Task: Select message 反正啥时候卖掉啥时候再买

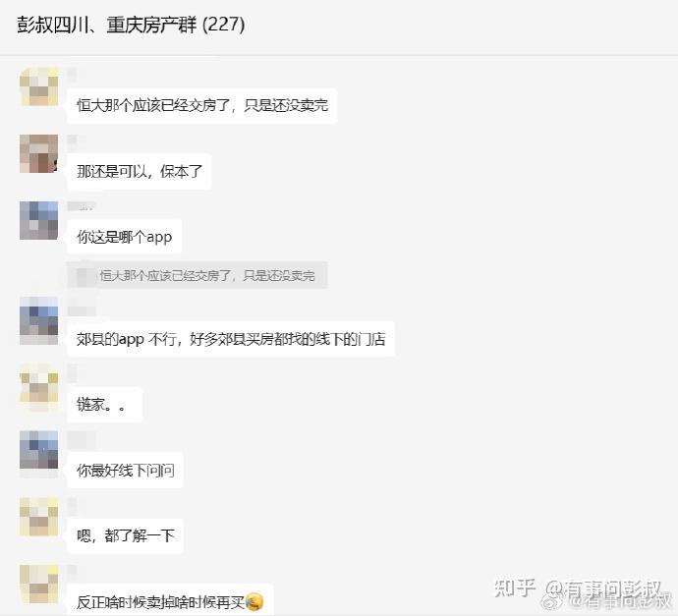Action: point(170,600)
